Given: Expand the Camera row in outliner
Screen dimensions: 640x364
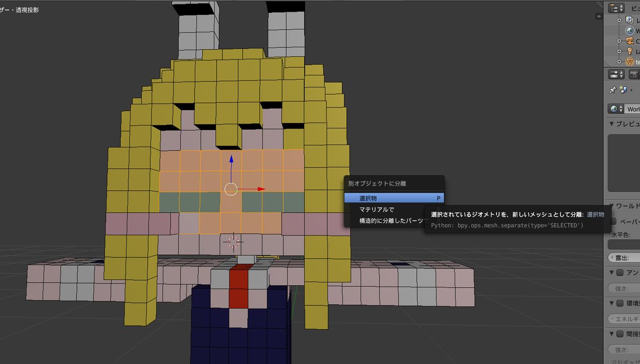Looking at the screenshot, I should tap(619, 41).
